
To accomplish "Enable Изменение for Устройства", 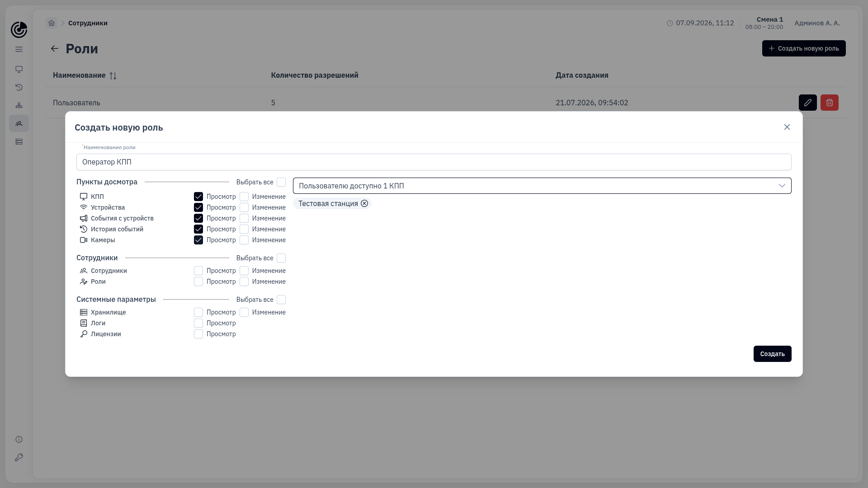I will click(x=244, y=207).
